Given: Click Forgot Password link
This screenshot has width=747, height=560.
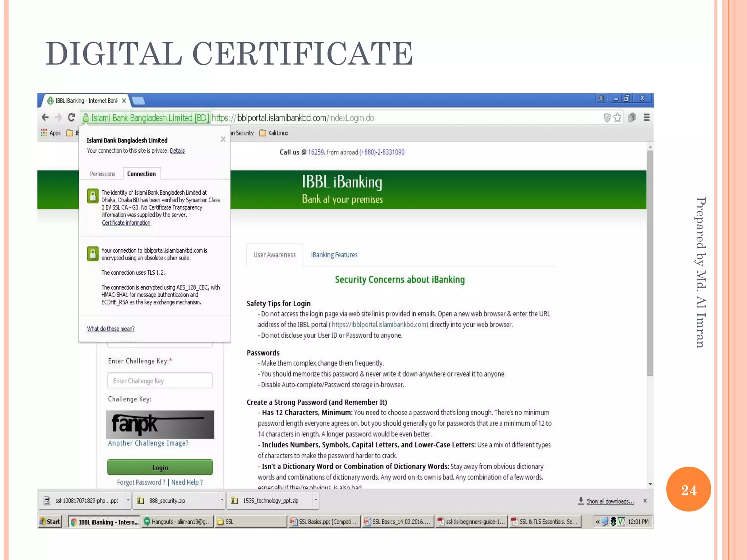Looking at the screenshot, I should (x=141, y=482).
